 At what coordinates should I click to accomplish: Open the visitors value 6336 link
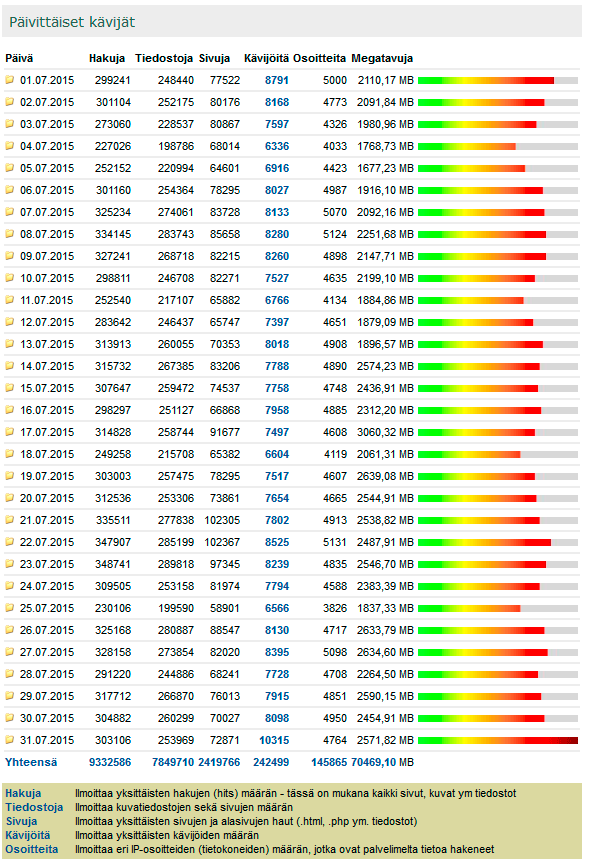(x=277, y=146)
